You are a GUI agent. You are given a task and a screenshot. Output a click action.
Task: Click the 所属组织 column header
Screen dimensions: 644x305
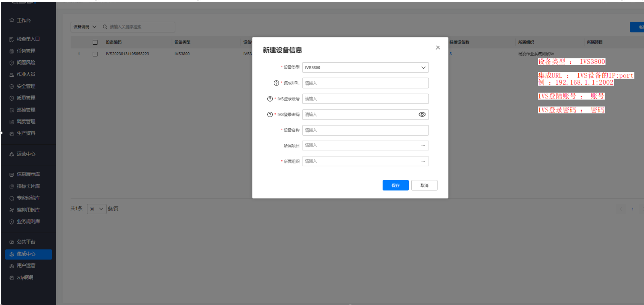[526, 42]
